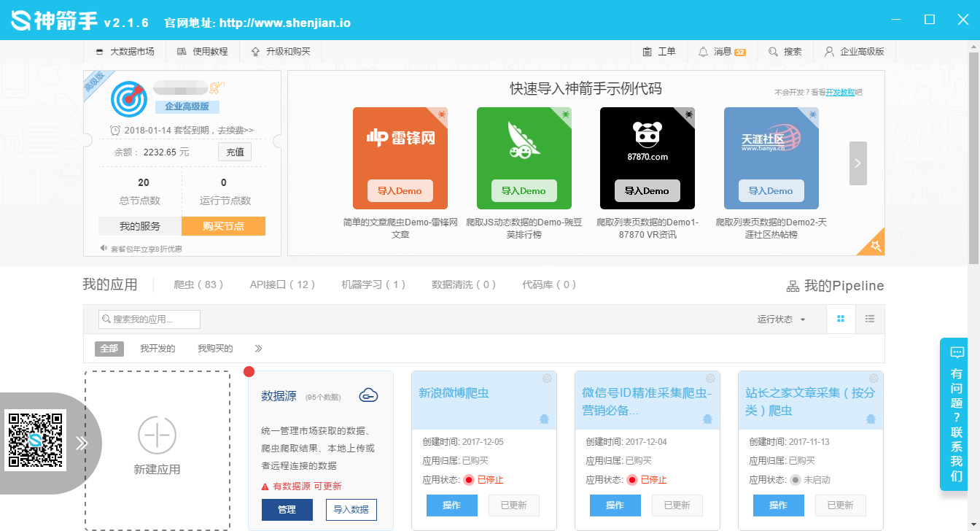This screenshot has width=980, height=531.
Task: Open the 大数据市场 menu item
Action: tap(125, 52)
